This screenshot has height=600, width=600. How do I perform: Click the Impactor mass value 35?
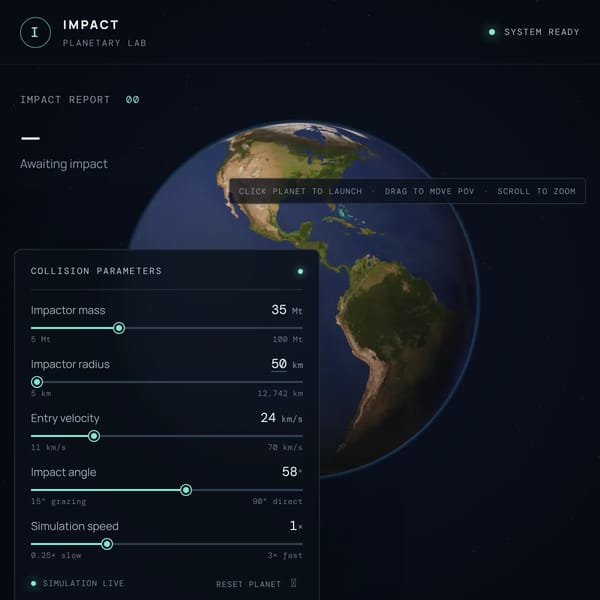[x=279, y=310]
